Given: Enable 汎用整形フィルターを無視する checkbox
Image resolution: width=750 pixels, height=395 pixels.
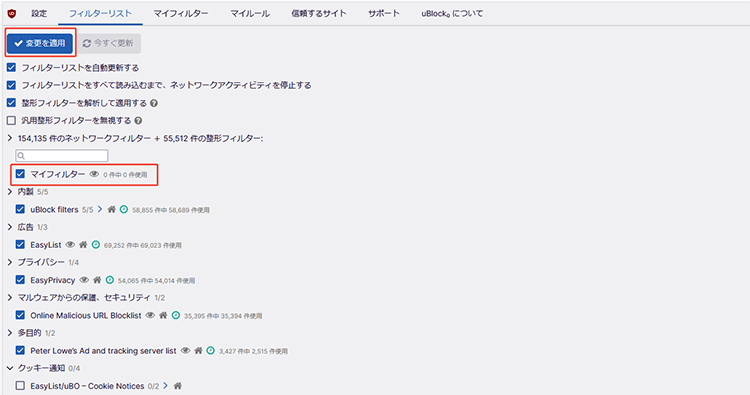Looking at the screenshot, I should click(x=11, y=121).
